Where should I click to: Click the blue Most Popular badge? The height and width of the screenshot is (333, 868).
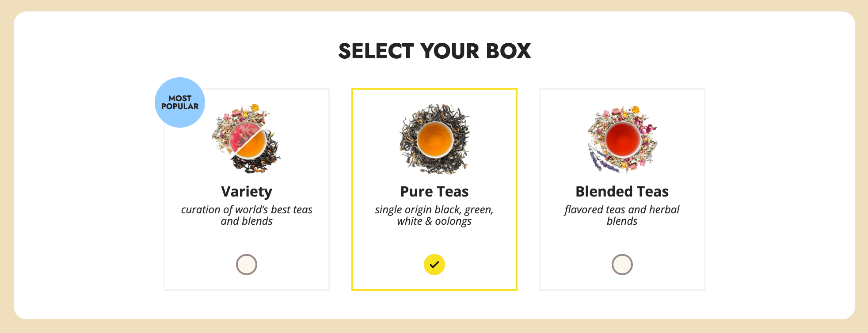[x=179, y=102]
